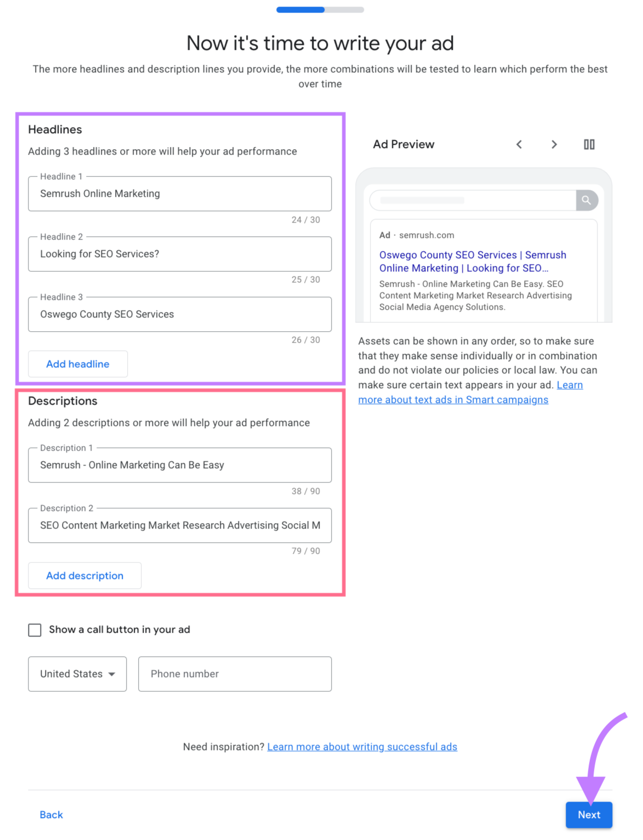Edit the Headline 3 Oswego County field
The width and height of the screenshot is (643, 840).
pos(180,314)
